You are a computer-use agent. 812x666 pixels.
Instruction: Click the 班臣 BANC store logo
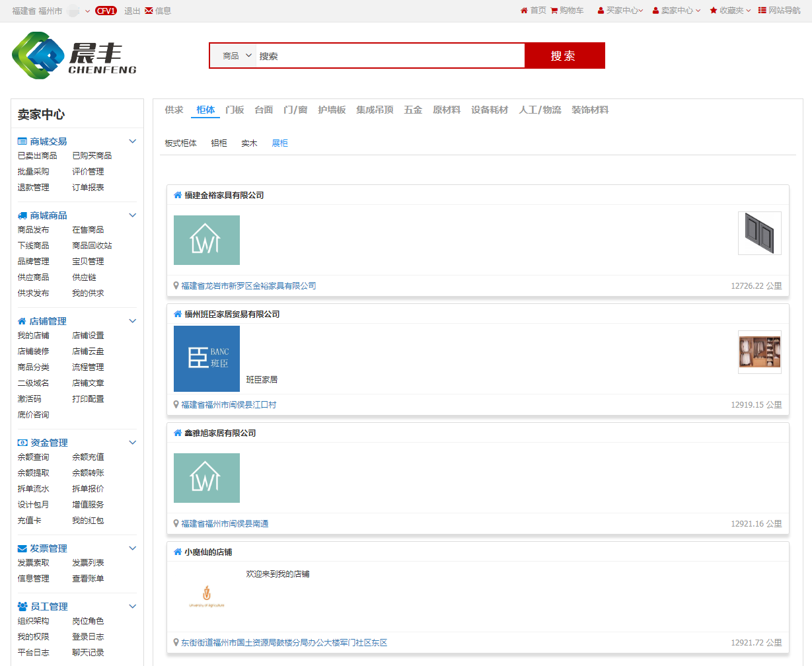pyautogui.click(x=207, y=358)
